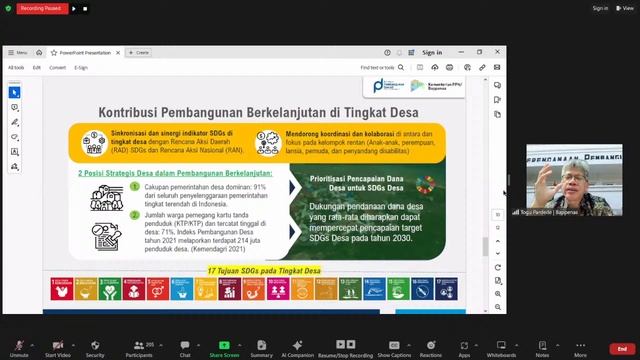Click resume next to Recording Paused
This screenshot has height=360, width=640.
click(74, 9)
